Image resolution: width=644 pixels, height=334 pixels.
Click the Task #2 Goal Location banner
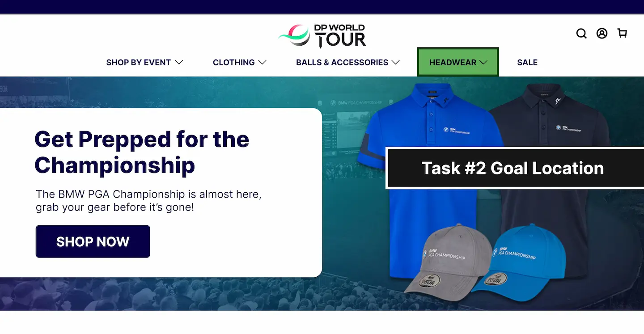(x=515, y=168)
